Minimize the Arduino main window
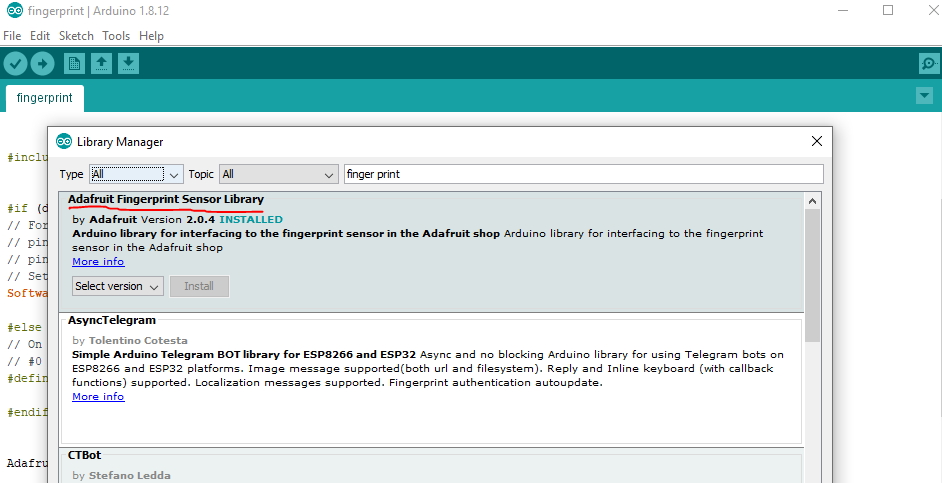The height and width of the screenshot is (483, 942). point(845,10)
